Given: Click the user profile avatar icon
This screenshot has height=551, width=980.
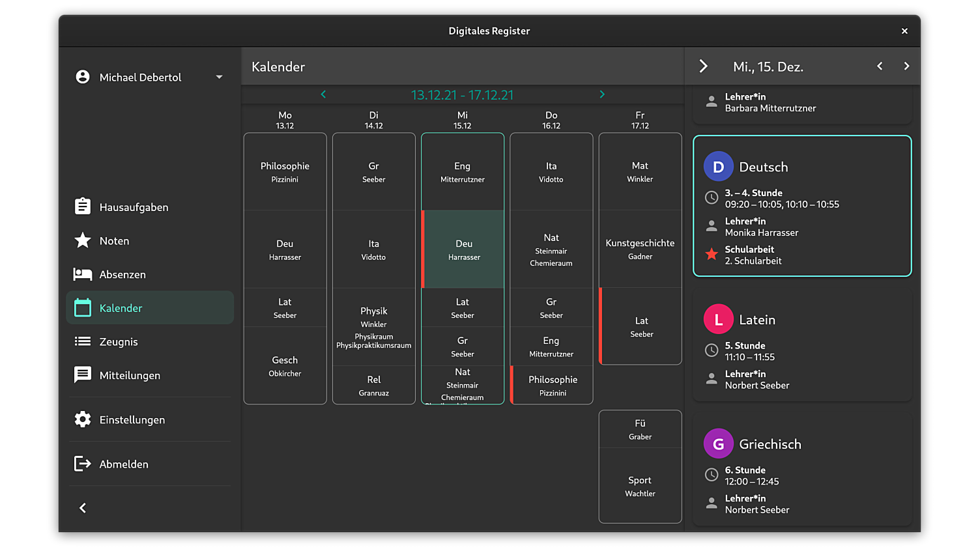Looking at the screenshot, I should [x=82, y=77].
